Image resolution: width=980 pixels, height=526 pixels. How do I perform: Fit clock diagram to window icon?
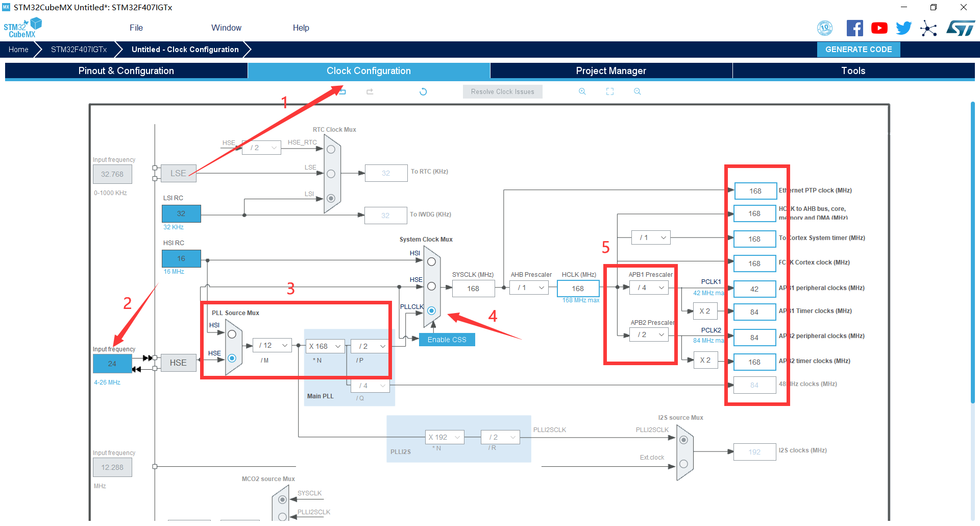[x=609, y=91]
